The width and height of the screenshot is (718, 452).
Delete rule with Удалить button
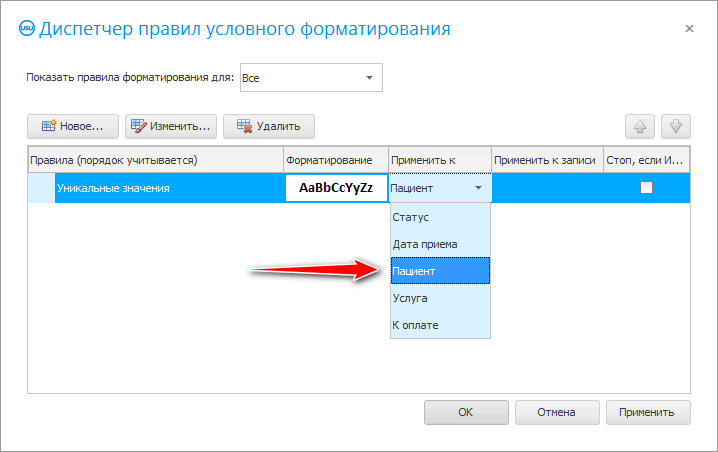point(269,126)
